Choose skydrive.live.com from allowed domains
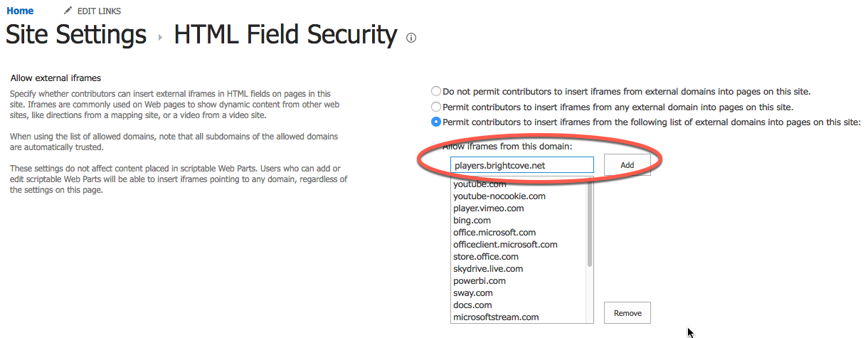Viewport: 868px width, 338px height. point(488,269)
